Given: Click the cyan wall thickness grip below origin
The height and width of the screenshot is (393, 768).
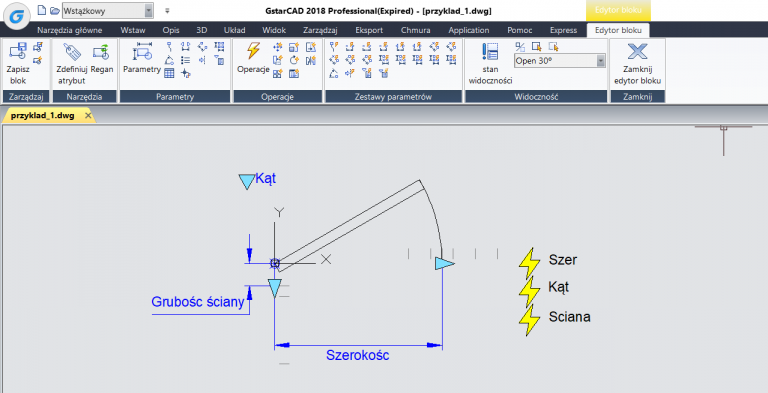Looking at the screenshot, I should [274, 288].
